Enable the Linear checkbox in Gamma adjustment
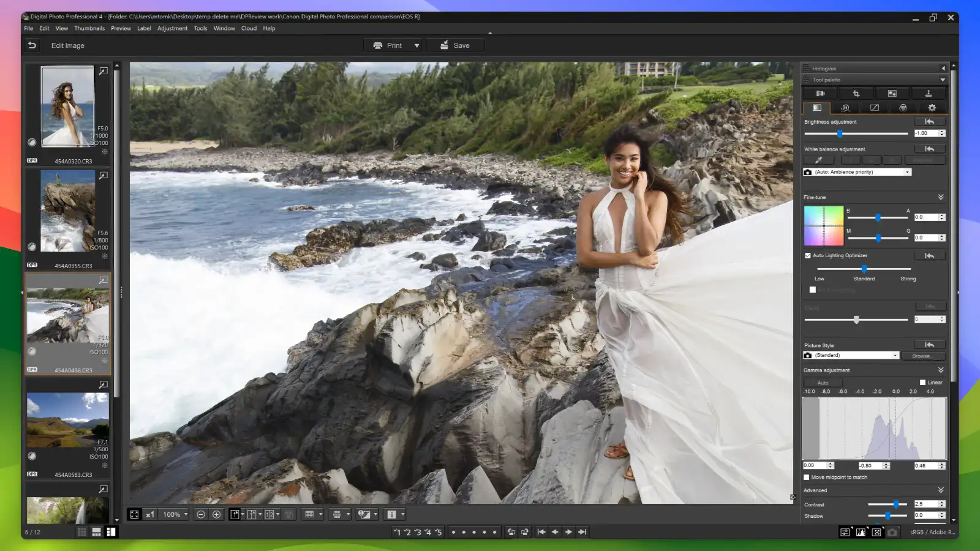Screen dimensions: 980x551 click(x=922, y=381)
